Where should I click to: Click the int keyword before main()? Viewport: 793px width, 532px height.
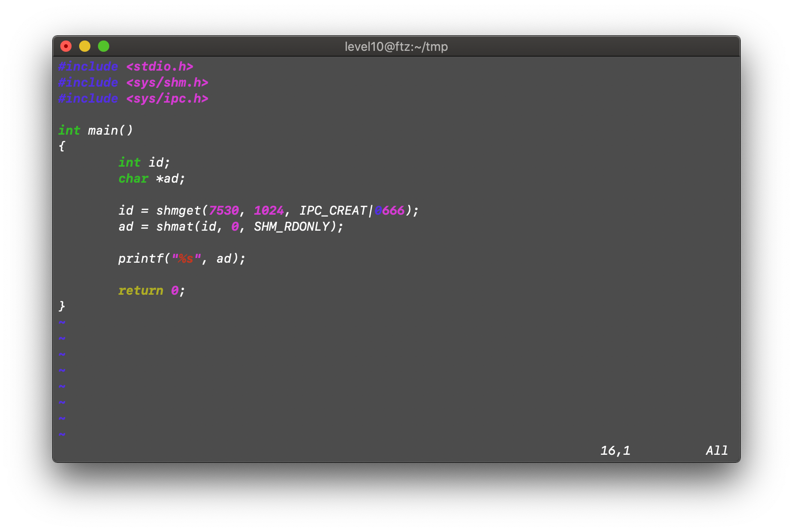coord(69,130)
